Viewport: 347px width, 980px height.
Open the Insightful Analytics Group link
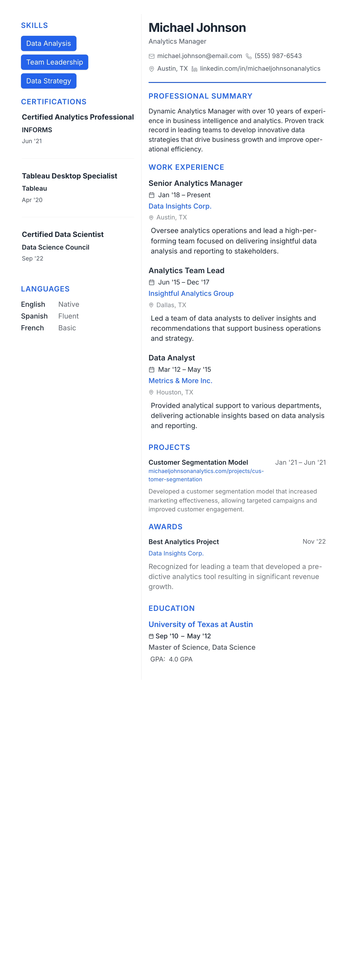pos(191,293)
